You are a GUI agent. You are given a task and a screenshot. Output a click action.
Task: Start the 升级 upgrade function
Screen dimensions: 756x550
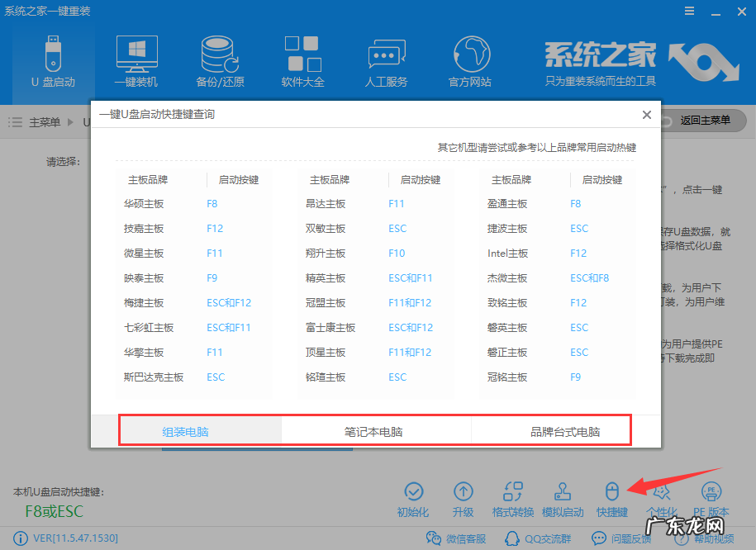click(463, 498)
